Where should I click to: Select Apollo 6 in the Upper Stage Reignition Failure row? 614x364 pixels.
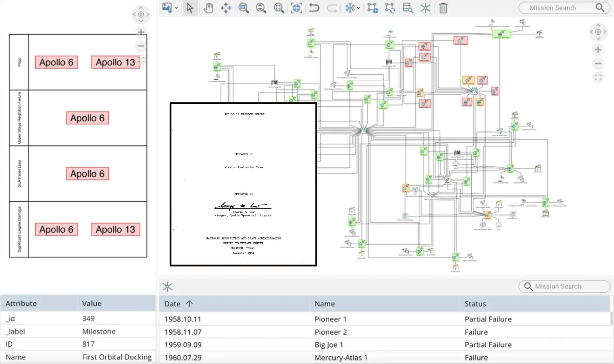pyautogui.click(x=87, y=118)
